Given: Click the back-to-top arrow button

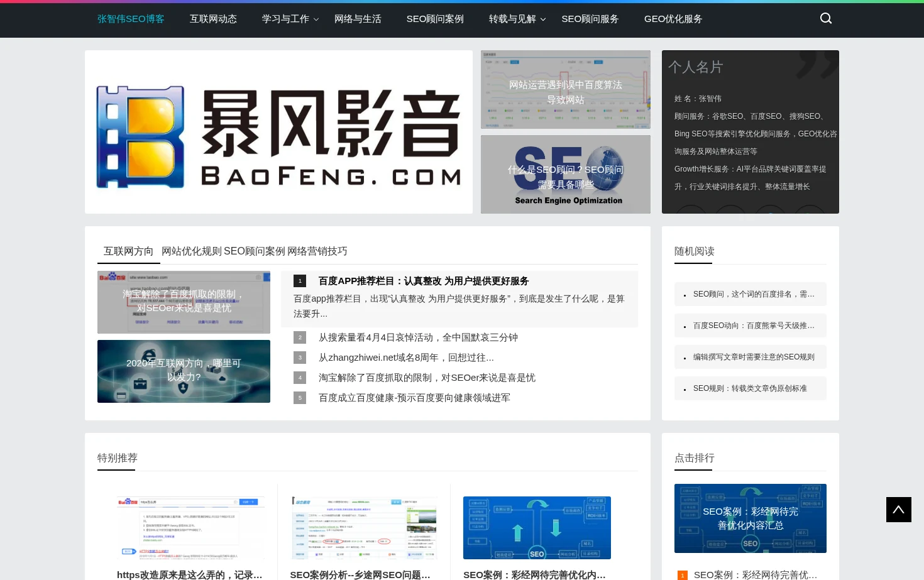Looking at the screenshot, I should pyautogui.click(x=899, y=510).
